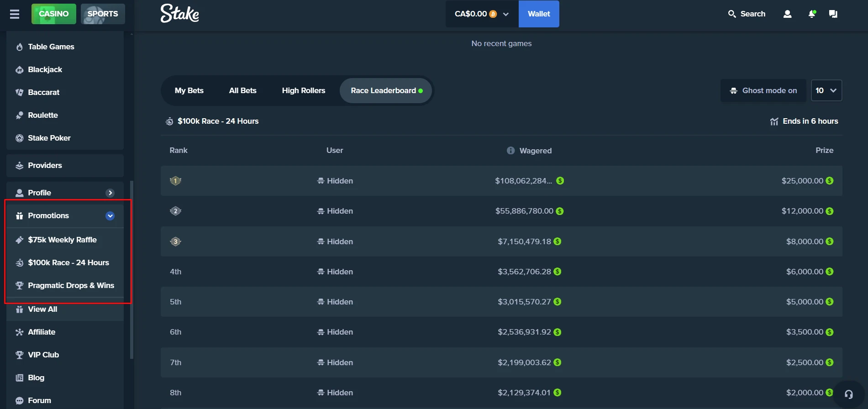Open the Table Games menu item
868x409 pixels.
[x=65, y=47]
